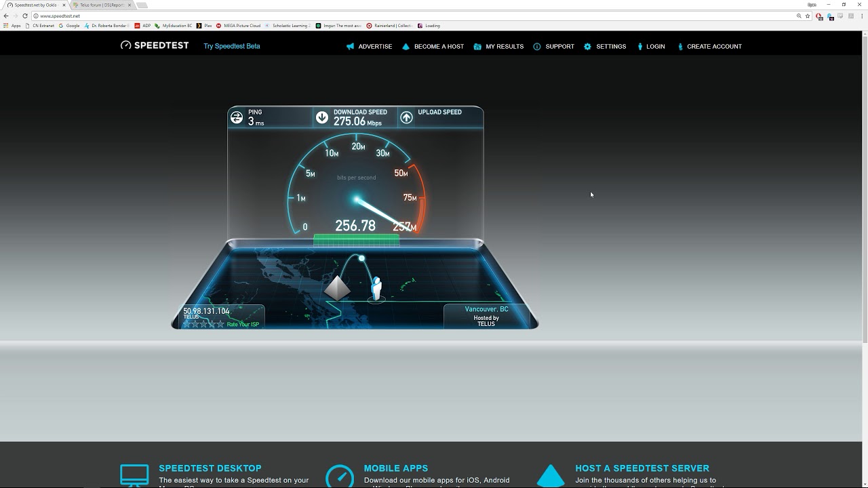The width and height of the screenshot is (868, 488).
Task: Click Create Account in the header
Action: [x=709, y=47]
